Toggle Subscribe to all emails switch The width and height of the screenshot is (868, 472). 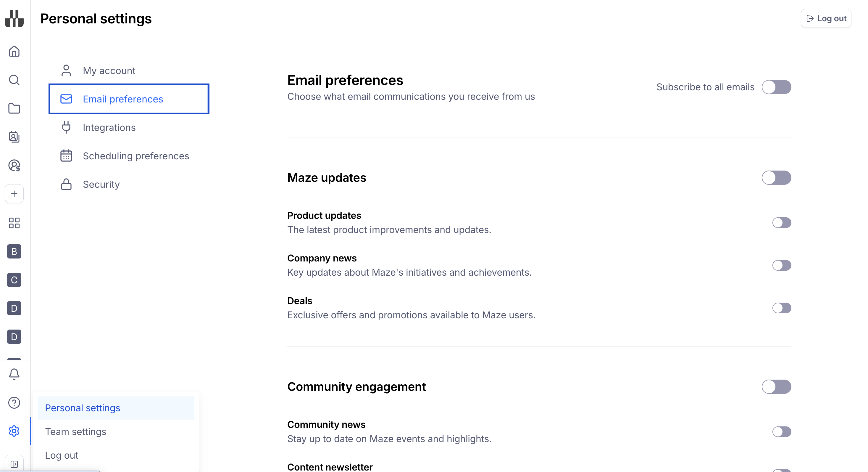click(x=776, y=87)
